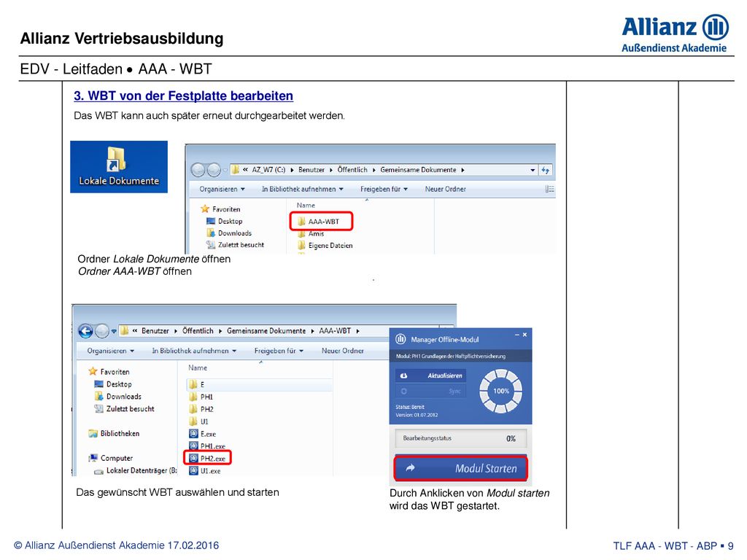The height and width of the screenshot is (560, 747).
Task: Click the Bearbeitungsstatus 0% bar
Action: [x=461, y=438]
